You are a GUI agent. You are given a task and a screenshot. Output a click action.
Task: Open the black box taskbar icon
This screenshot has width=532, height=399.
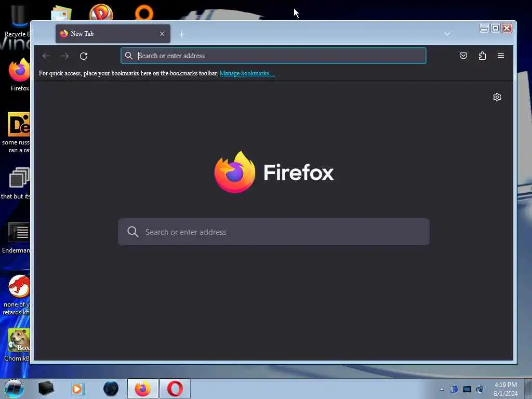[x=46, y=389]
